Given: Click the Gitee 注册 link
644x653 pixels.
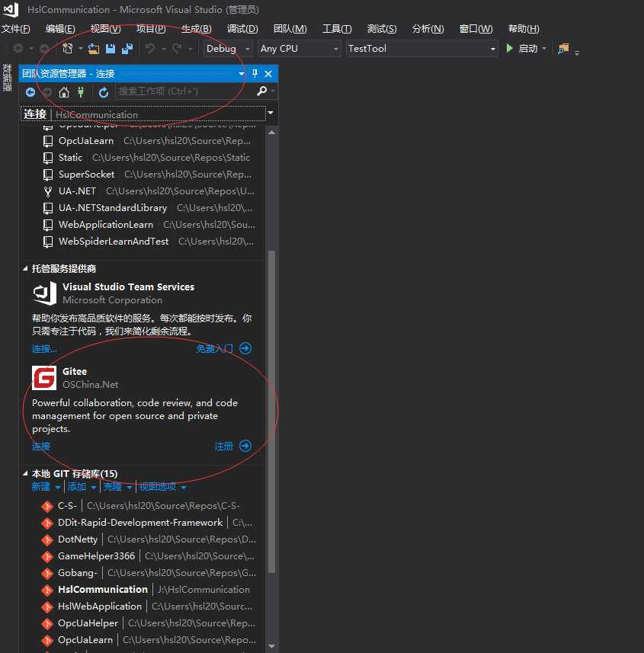Looking at the screenshot, I should 224,447.
